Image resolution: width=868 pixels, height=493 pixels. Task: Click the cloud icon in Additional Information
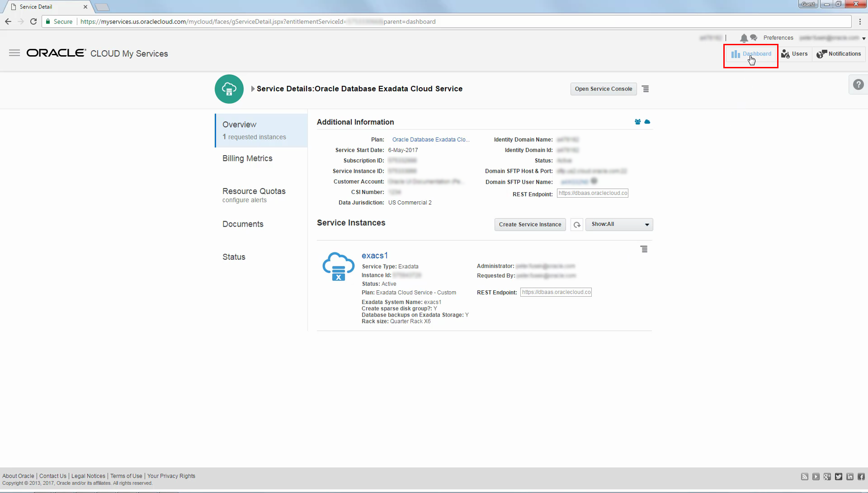(x=647, y=122)
